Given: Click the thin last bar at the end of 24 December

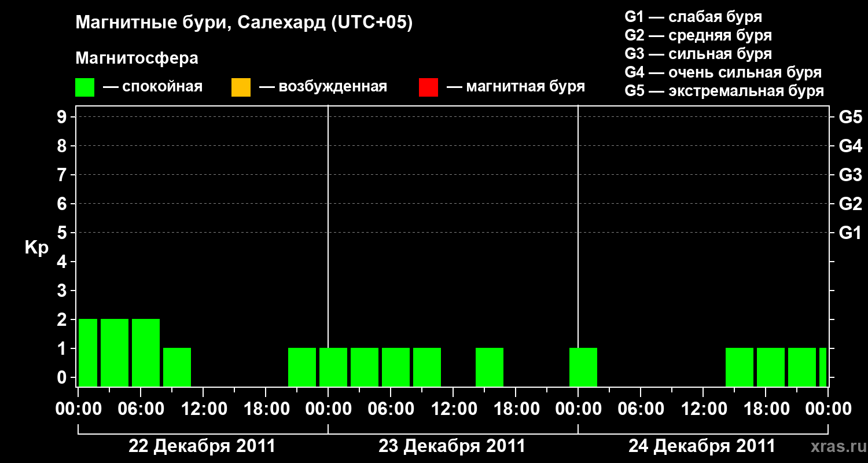Looking at the screenshot, I should pyautogui.click(x=823, y=367).
